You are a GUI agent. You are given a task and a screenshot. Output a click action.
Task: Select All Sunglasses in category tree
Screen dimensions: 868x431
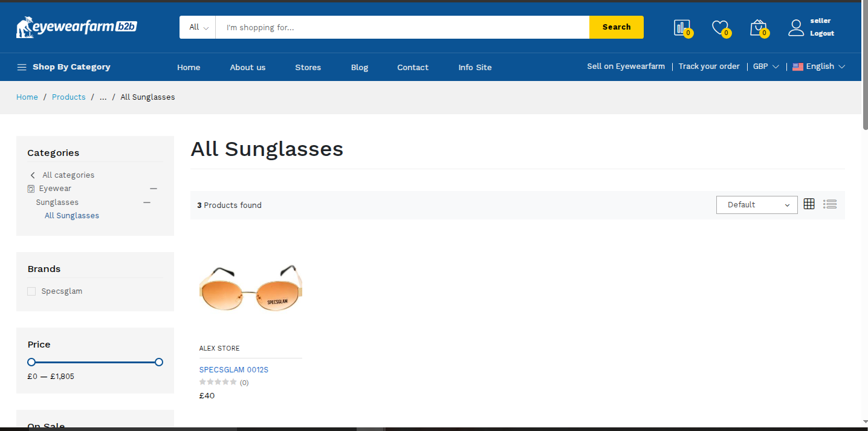(x=72, y=216)
